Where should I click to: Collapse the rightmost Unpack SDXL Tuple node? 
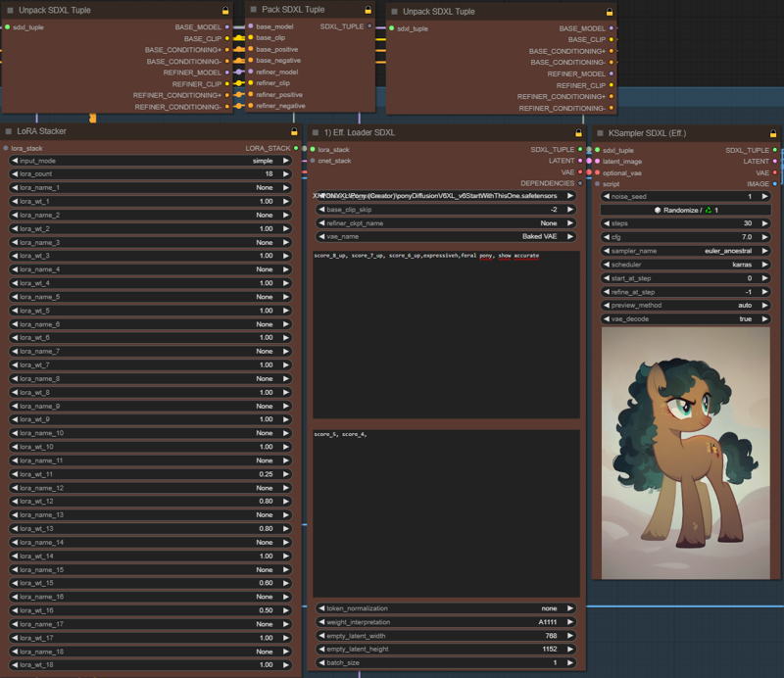tap(395, 12)
